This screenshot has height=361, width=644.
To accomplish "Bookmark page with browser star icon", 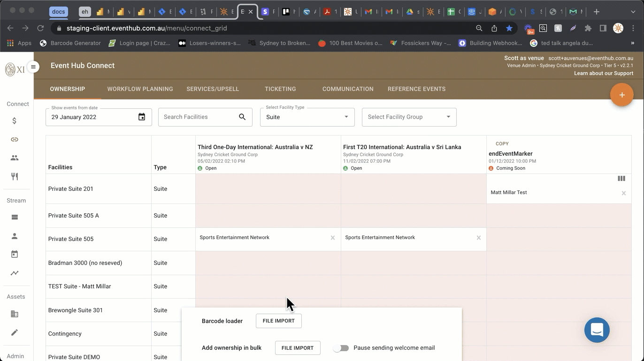I will tap(509, 28).
